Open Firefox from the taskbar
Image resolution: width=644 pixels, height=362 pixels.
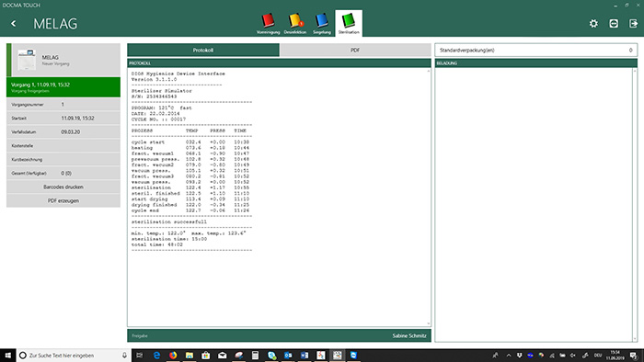[x=173, y=356]
